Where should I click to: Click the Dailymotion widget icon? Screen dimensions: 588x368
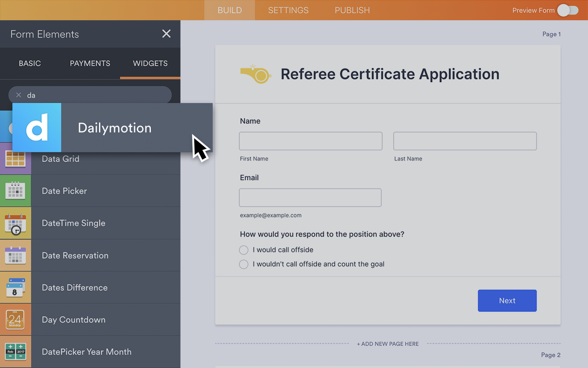coord(37,127)
